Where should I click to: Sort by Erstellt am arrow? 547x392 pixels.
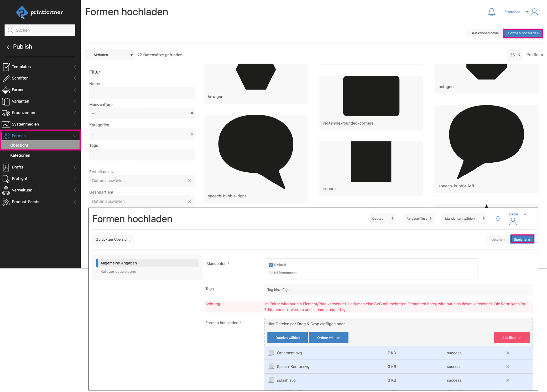pos(112,172)
